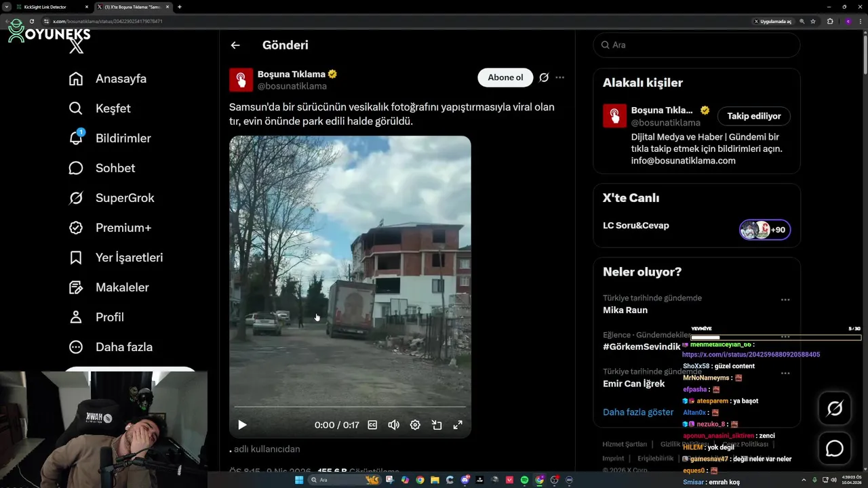868x488 pixels.
Task: Open Spotify from the taskbar
Action: (x=525, y=480)
